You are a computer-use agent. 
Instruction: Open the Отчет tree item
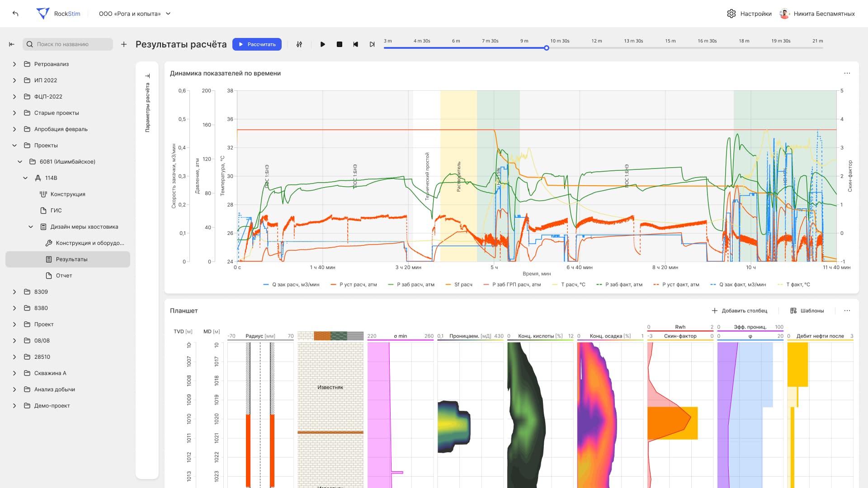pyautogui.click(x=64, y=276)
